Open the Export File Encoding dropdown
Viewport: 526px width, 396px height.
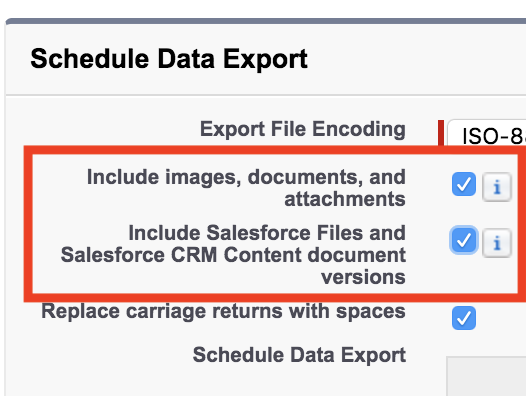click(486, 133)
